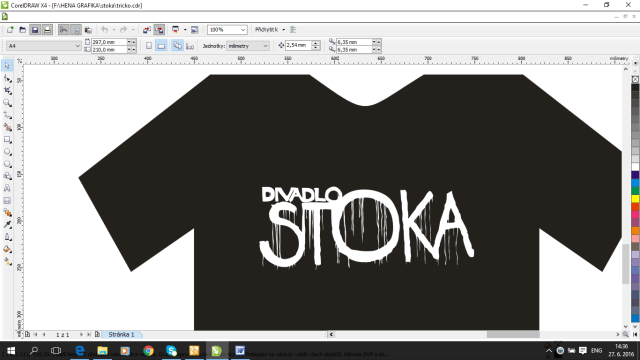The image size is (640, 360).
Task: Select the Zoom magnifier tool
Action: coord(7,103)
